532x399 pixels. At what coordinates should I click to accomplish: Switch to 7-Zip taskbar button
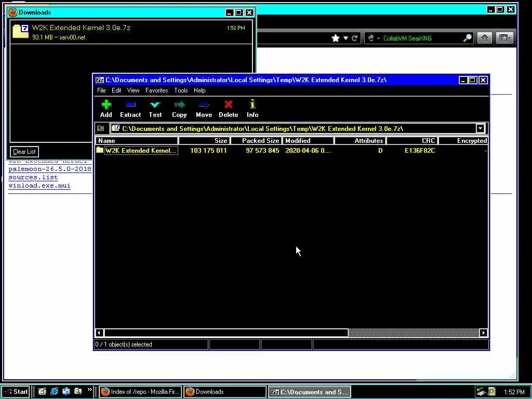tap(309, 392)
